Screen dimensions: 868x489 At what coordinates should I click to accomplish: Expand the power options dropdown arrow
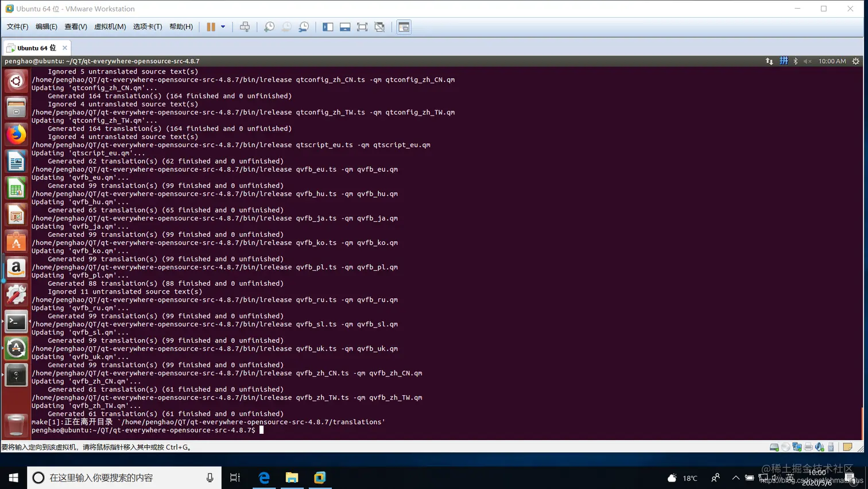pyautogui.click(x=223, y=26)
